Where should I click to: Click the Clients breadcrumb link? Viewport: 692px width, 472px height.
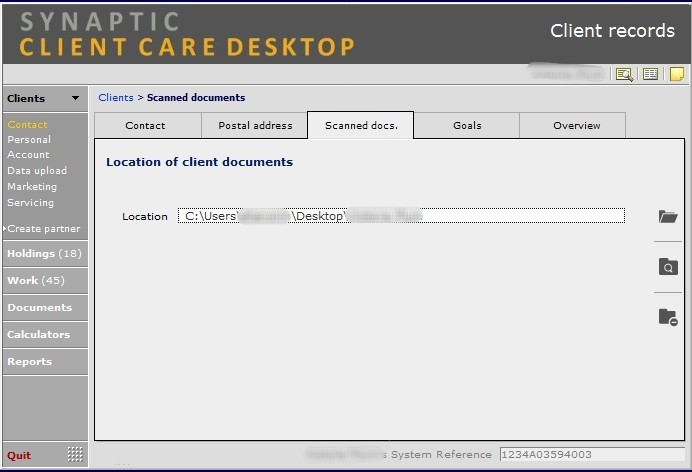116,97
